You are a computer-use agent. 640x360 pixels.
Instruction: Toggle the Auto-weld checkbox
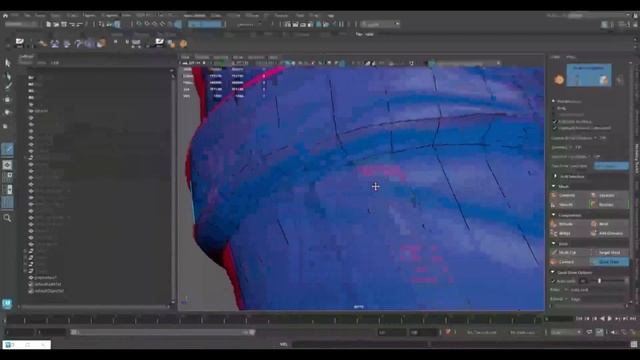(554, 281)
